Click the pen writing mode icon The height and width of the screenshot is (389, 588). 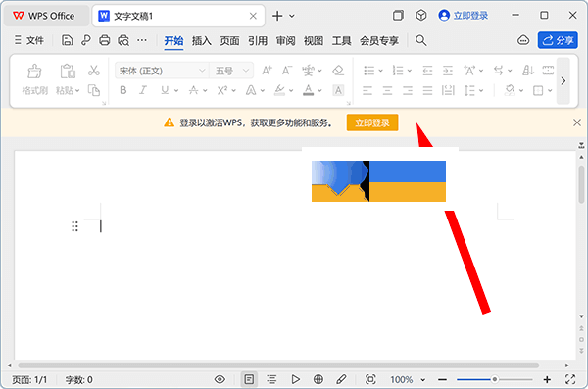(x=341, y=379)
